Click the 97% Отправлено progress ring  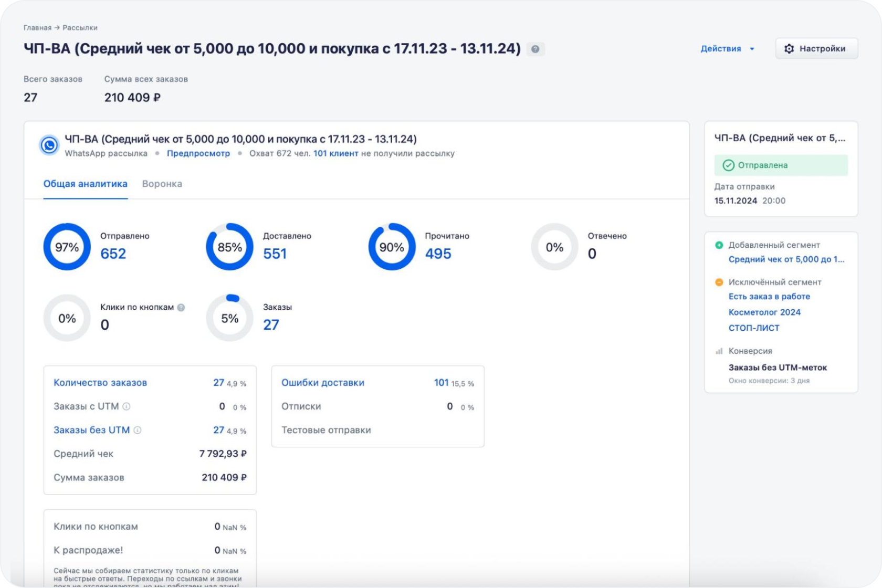[67, 246]
